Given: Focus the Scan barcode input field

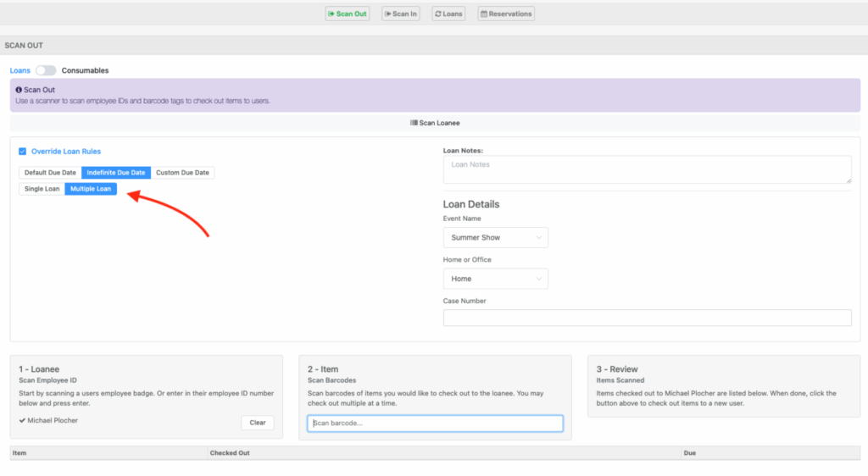Looking at the screenshot, I should click(x=435, y=423).
